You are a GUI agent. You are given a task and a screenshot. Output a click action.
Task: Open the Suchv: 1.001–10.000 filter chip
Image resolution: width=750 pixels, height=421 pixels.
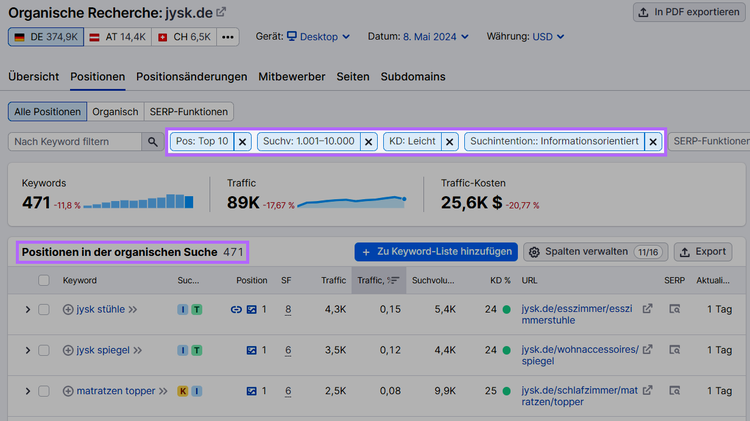pos(309,142)
